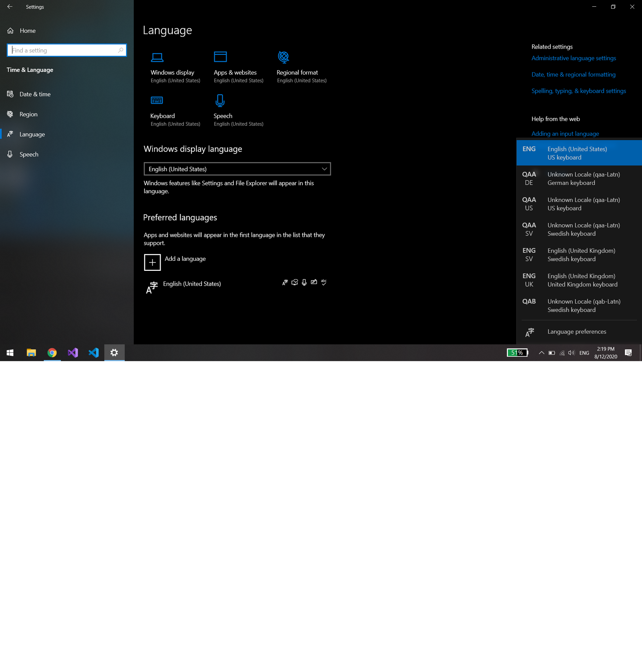Click Add a language
Image resolution: width=642 pixels, height=672 pixels.
[185, 259]
